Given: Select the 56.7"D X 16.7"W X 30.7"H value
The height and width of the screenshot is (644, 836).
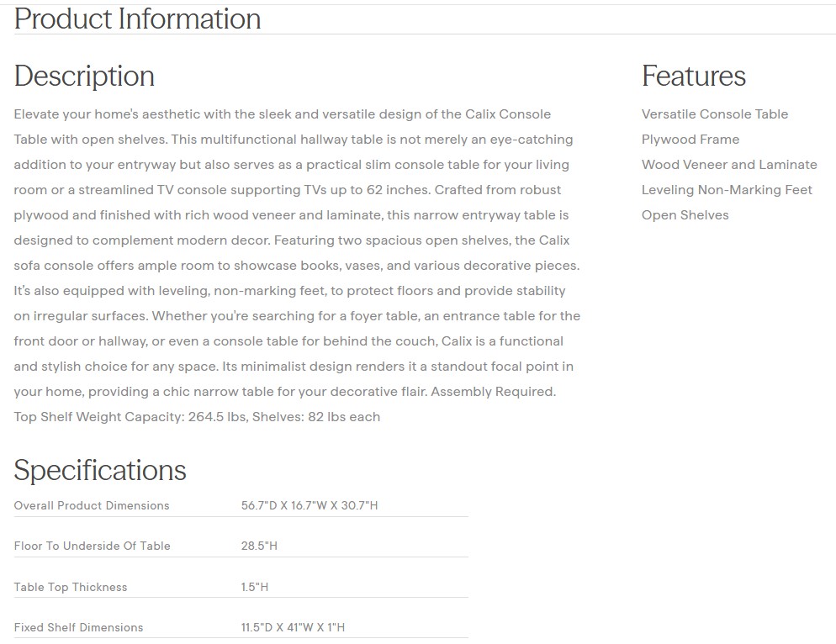Looking at the screenshot, I should point(310,505).
